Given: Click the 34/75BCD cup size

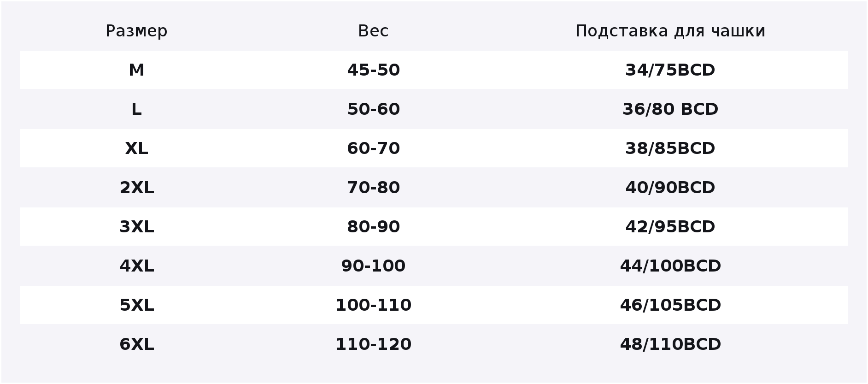Looking at the screenshot, I should click(x=670, y=70).
